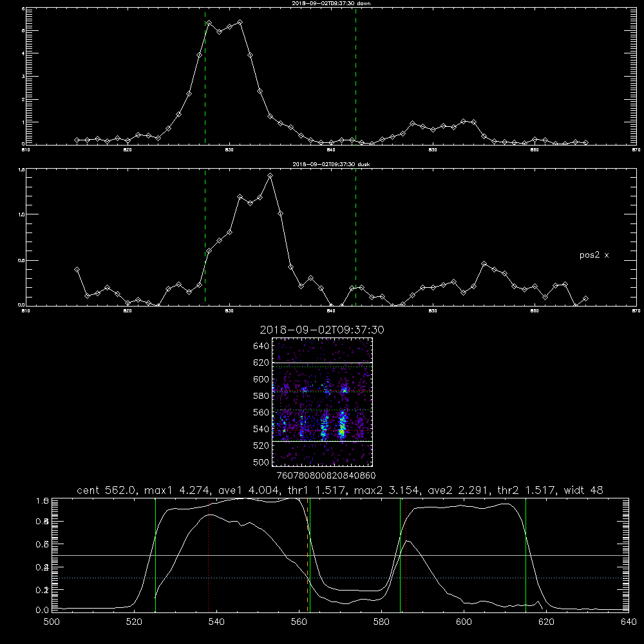
Task: Open the color heatmap spectrogram image
Action: click(x=323, y=402)
